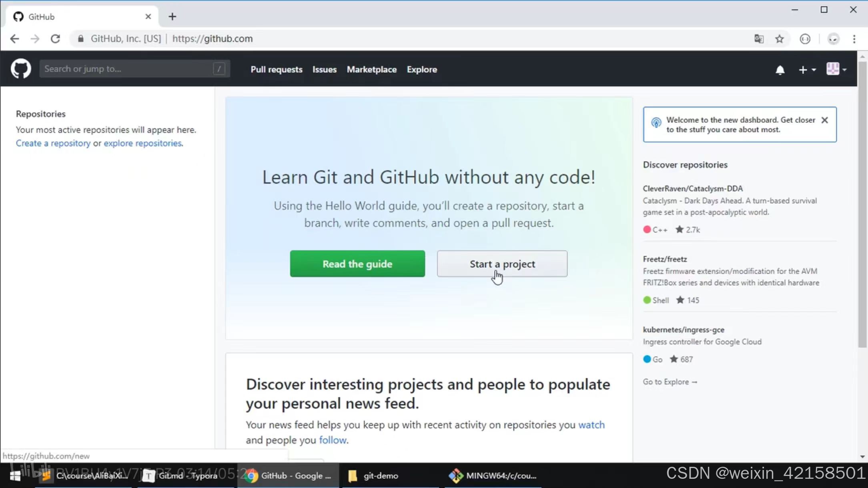This screenshot has height=488, width=868.
Task: Click the browser forward arrow
Action: coord(35,39)
